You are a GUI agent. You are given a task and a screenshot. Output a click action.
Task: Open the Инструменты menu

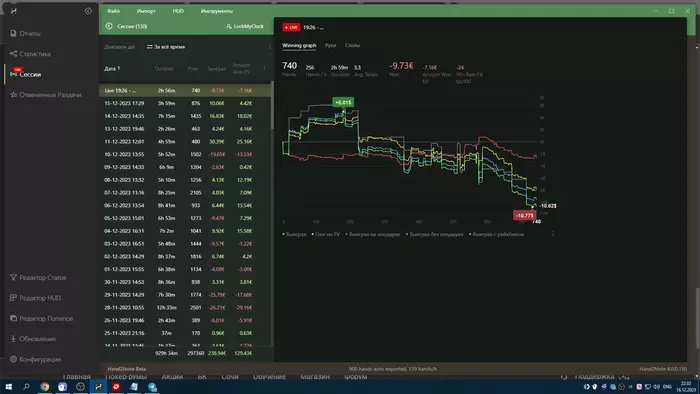(217, 11)
